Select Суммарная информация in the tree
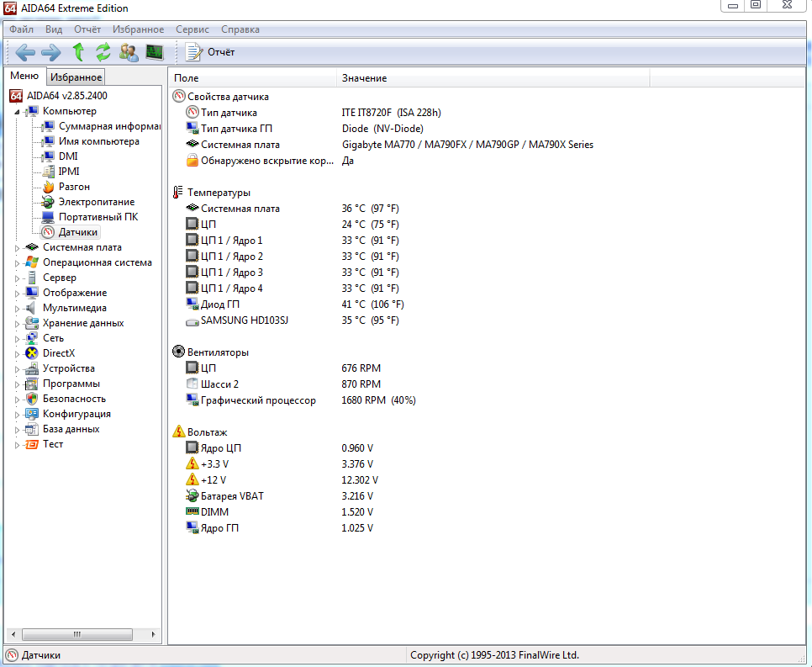Image resolution: width=812 pixels, height=667 pixels. point(109,126)
